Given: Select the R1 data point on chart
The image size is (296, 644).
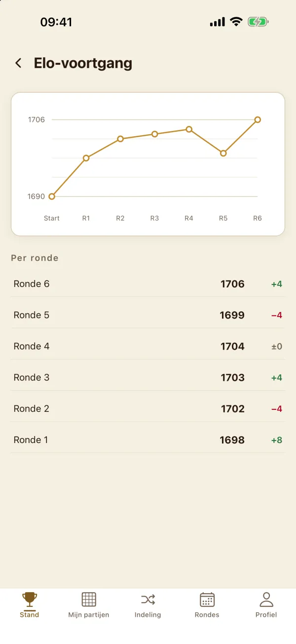Looking at the screenshot, I should (x=86, y=158).
